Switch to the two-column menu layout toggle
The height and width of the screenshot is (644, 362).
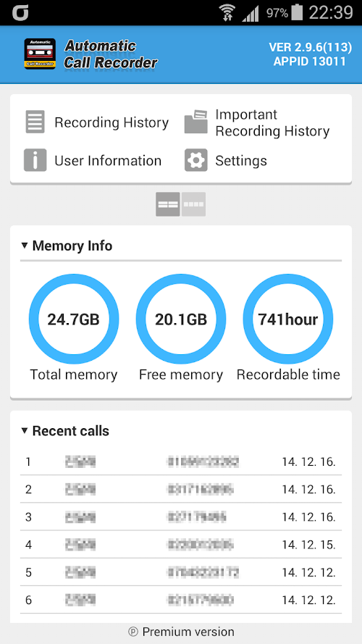coord(168,204)
